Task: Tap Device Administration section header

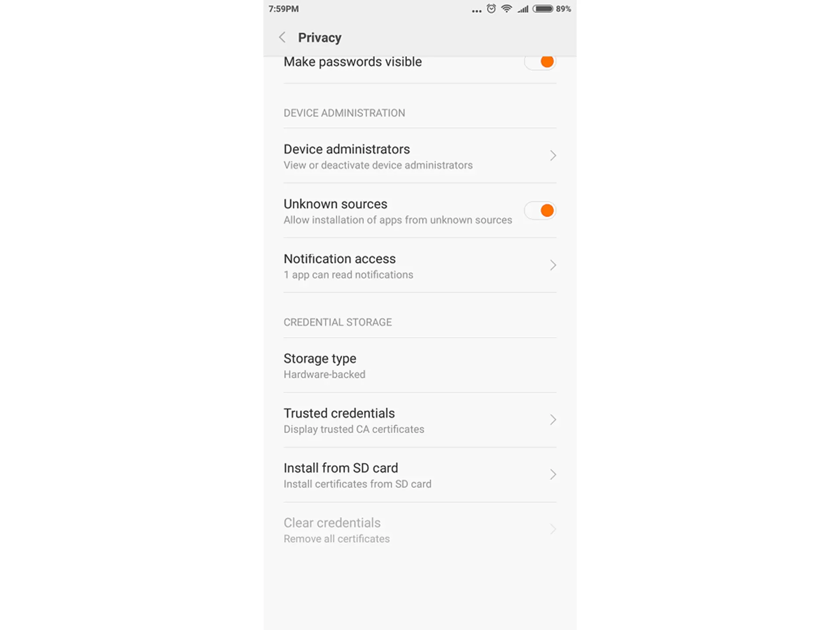Action: (344, 112)
